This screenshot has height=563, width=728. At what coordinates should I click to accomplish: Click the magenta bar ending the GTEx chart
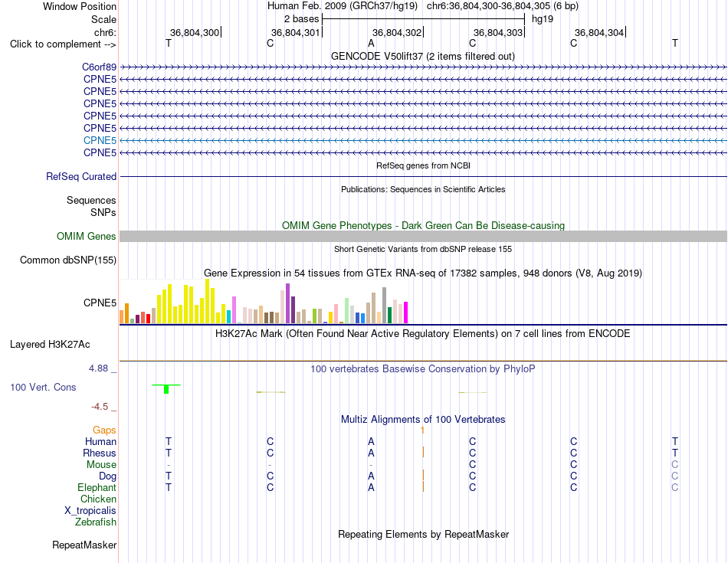click(406, 313)
